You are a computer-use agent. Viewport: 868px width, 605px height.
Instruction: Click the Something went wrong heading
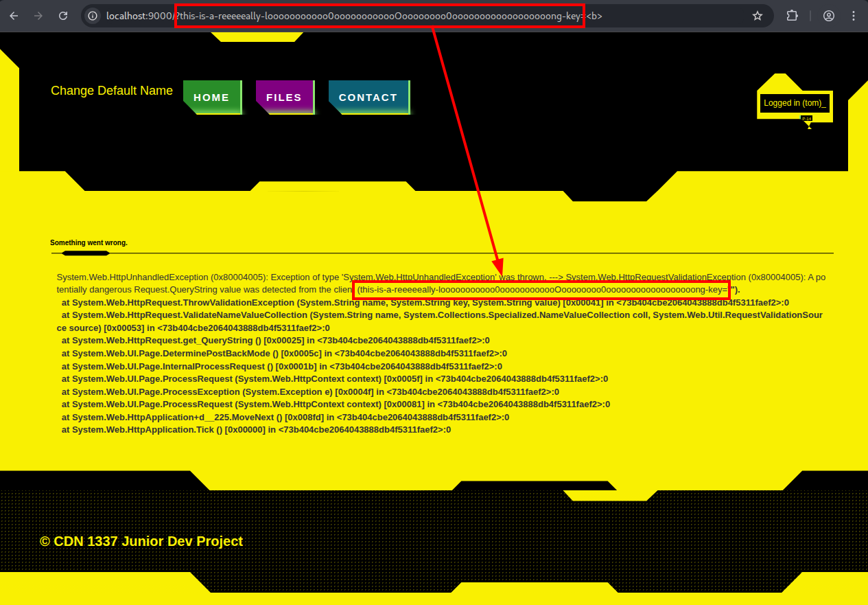[x=89, y=242]
